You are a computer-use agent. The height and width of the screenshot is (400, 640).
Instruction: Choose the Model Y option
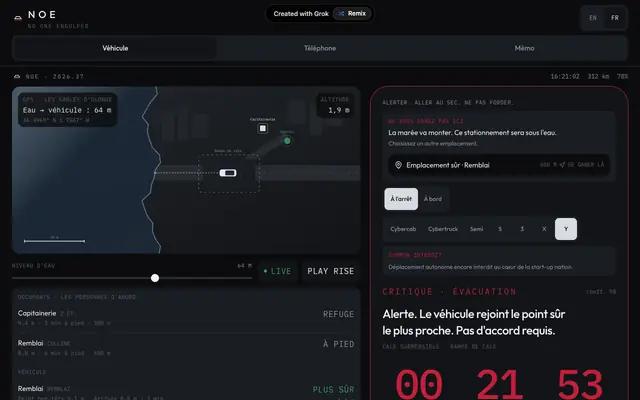coord(566,229)
